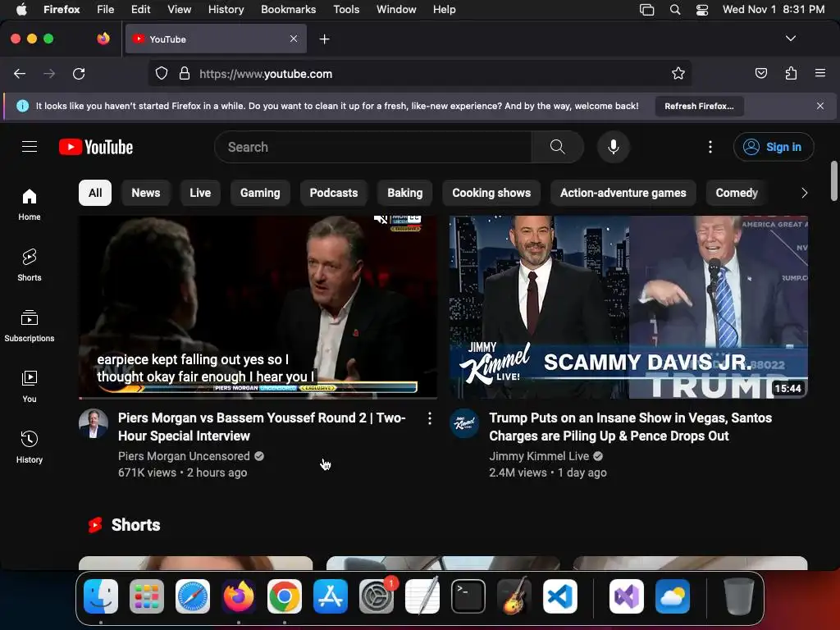Open the File menu
The width and height of the screenshot is (840, 630).
pyautogui.click(x=105, y=10)
